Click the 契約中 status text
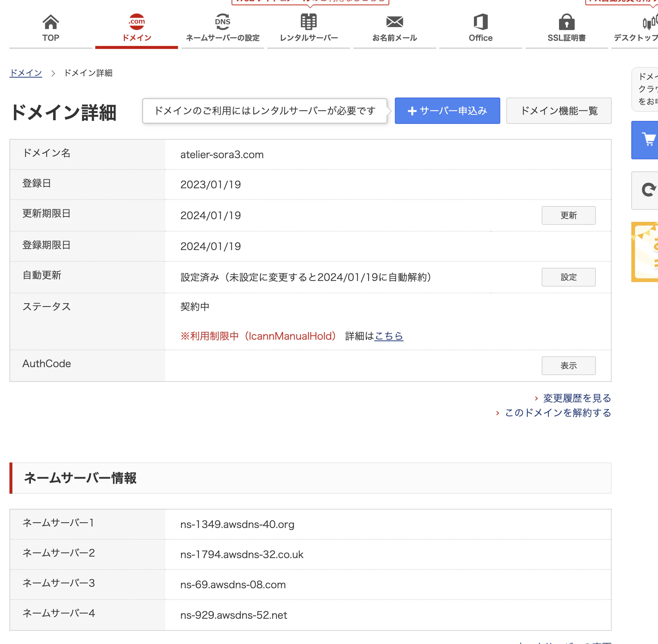The width and height of the screenshot is (658, 644). (195, 307)
